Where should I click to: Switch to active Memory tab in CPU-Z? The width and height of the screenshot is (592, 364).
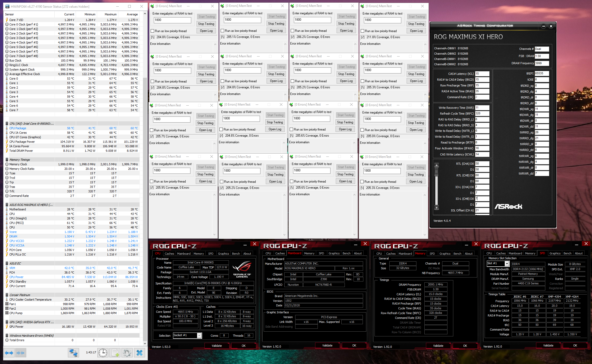420,253
